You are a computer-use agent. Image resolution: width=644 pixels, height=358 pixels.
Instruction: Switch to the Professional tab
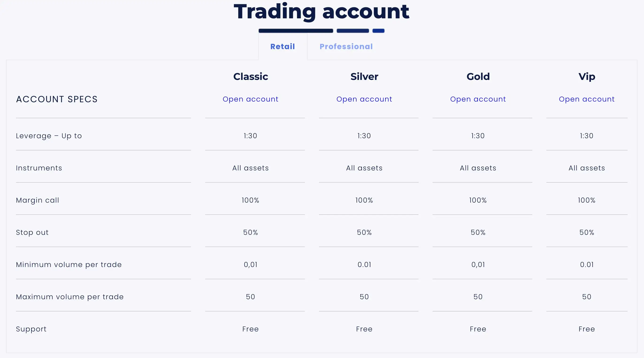(346, 46)
